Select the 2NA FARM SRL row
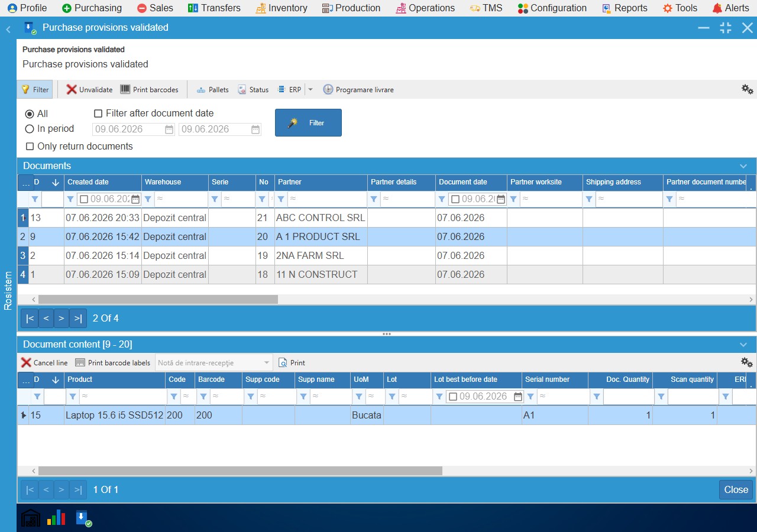Screen dimensions: 757x532 [x=387, y=255]
